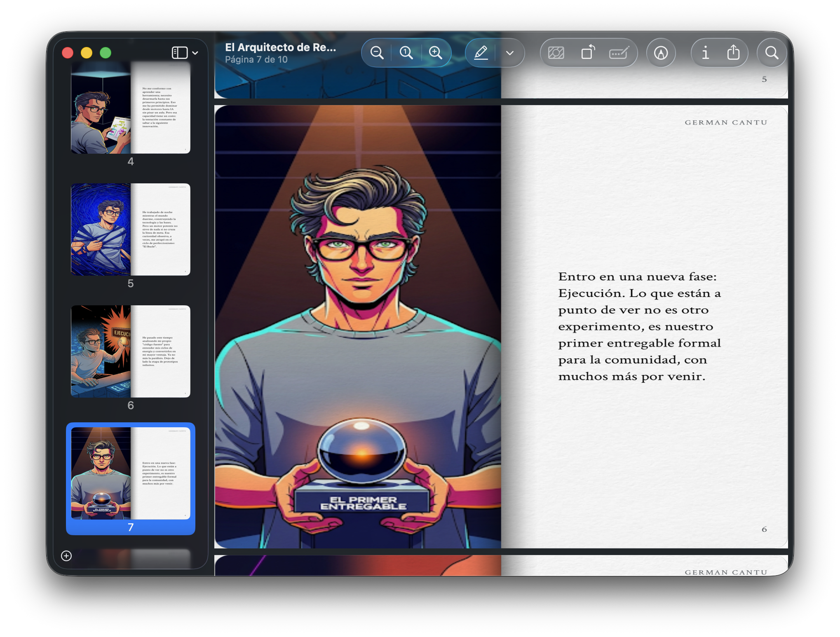Select page 5 thumbnail in sidebar
Viewport: 840px width, 637px height.
coord(130,229)
